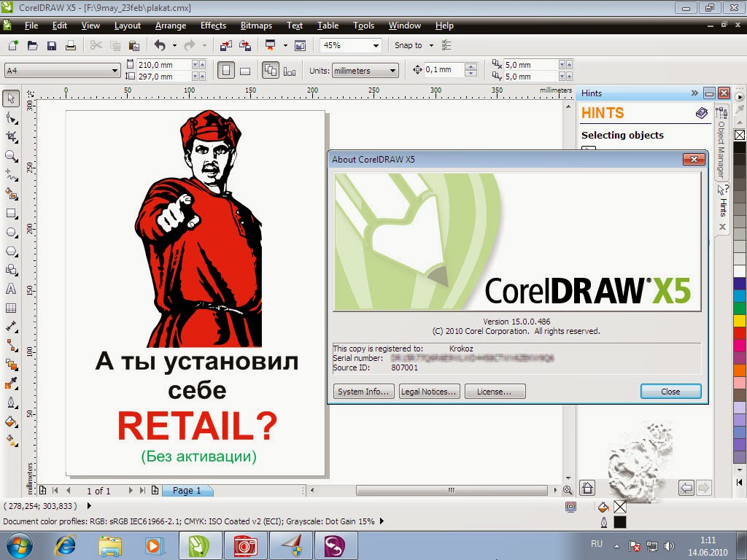The height and width of the screenshot is (560, 747).
Task: Select the Basic Shapes tool
Action: (11, 270)
